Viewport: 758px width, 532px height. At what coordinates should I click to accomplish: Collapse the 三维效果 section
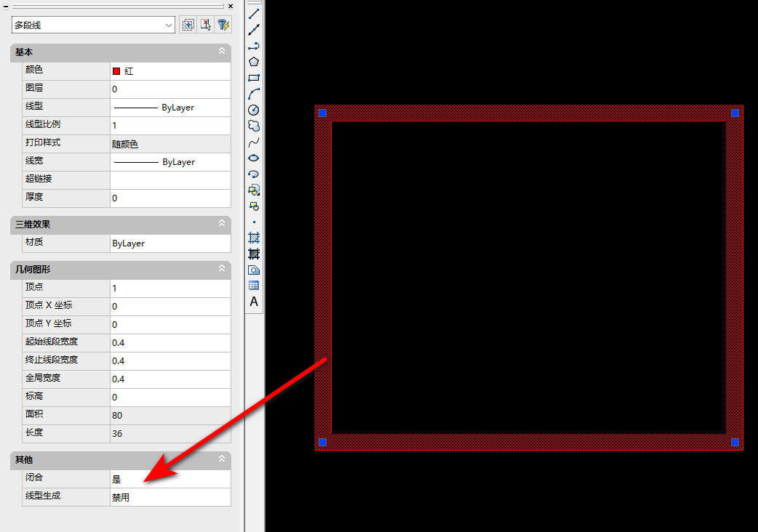(222, 225)
